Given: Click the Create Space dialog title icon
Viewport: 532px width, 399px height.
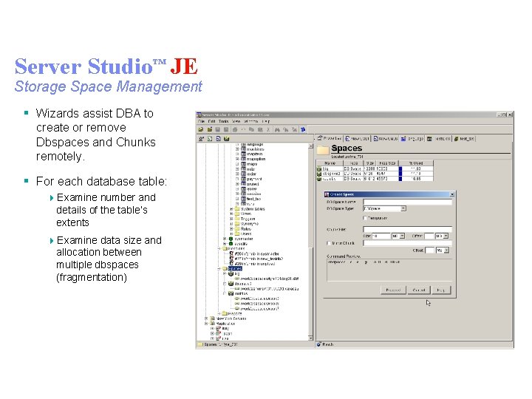Looking at the screenshot, I should (x=327, y=194).
